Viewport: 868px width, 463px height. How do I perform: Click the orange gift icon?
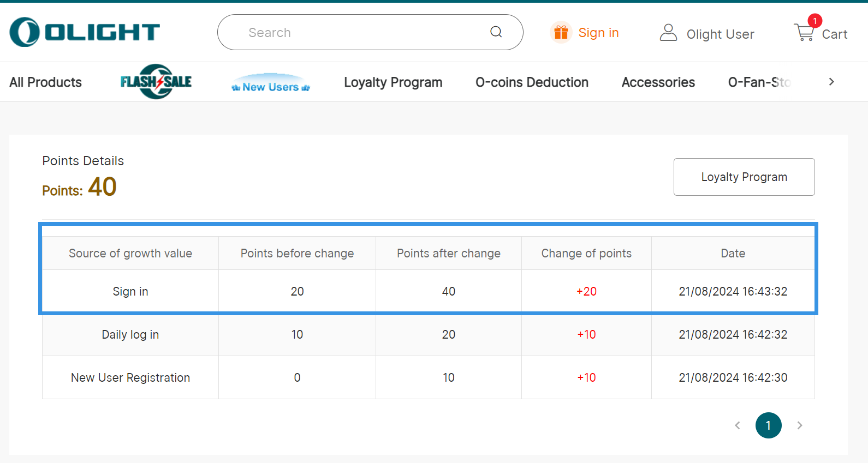coord(561,33)
